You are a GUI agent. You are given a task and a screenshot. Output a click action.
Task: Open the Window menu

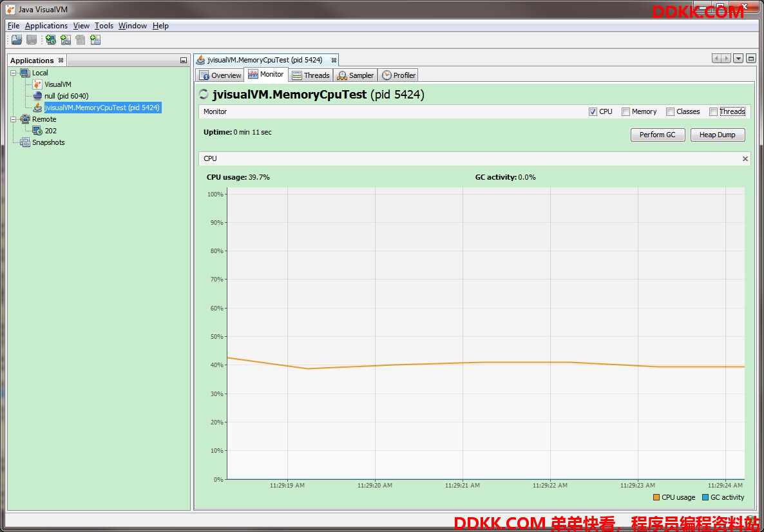(133, 26)
